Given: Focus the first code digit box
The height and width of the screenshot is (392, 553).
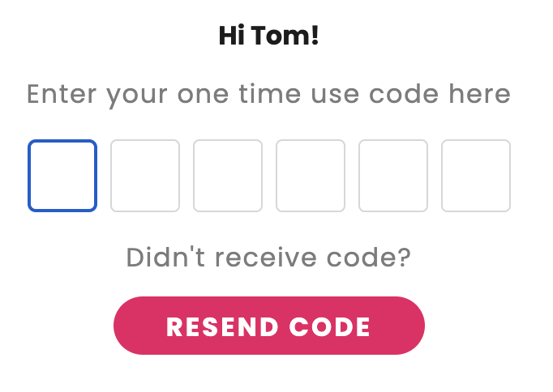Looking at the screenshot, I should point(62,176).
